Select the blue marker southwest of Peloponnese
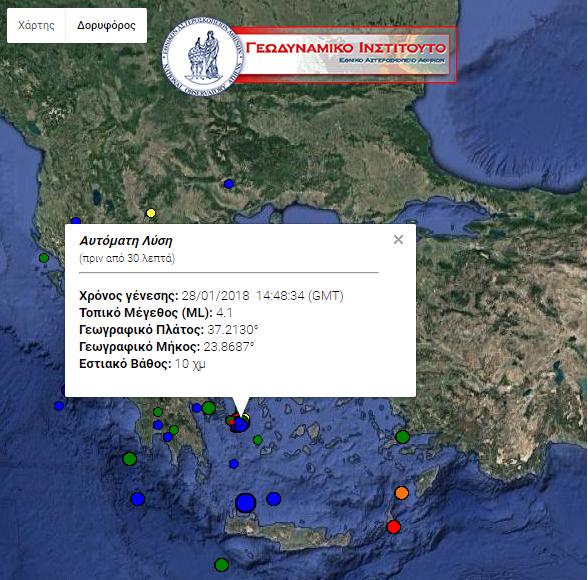Viewport: 588px width, 580px height. pyautogui.click(x=138, y=499)
